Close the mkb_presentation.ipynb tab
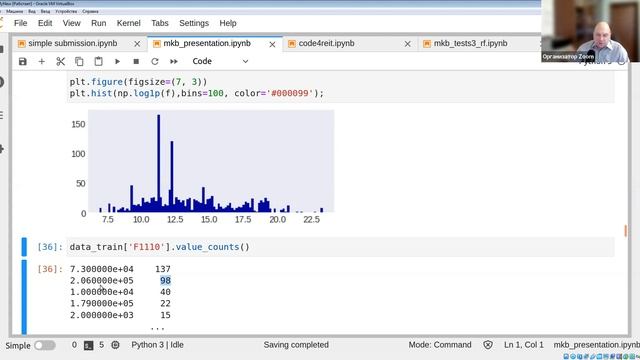 coord(272,44)
